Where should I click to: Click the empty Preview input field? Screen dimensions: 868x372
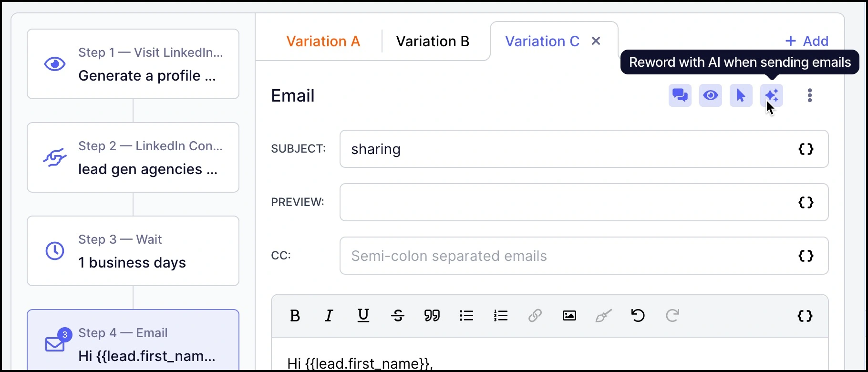coord(584,202)
